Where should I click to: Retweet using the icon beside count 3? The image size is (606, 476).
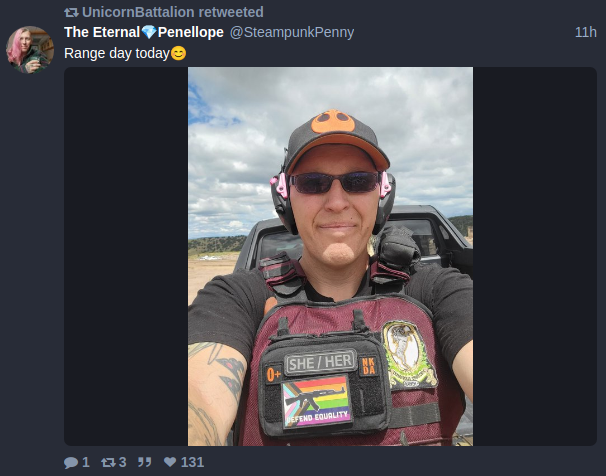108,462
